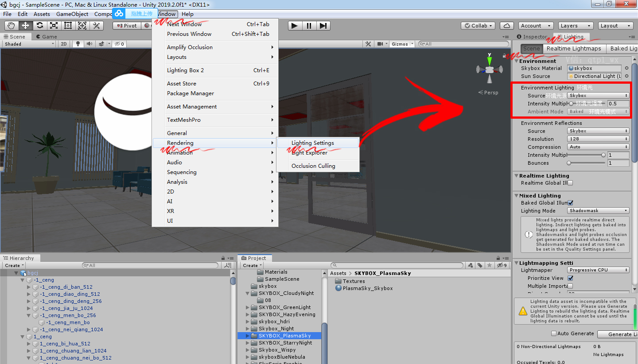Open cloud Services panel

[x=506, y=26]
